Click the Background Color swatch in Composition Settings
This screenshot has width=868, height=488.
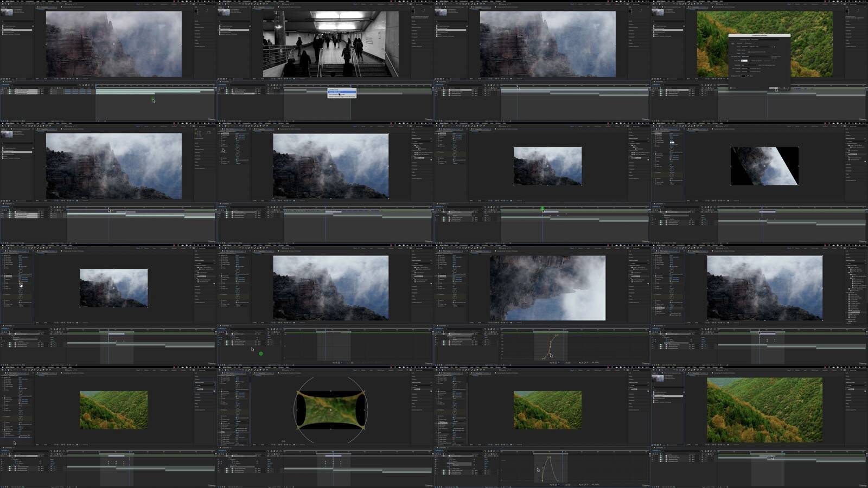pyautogui.click(x=744, y=75)
